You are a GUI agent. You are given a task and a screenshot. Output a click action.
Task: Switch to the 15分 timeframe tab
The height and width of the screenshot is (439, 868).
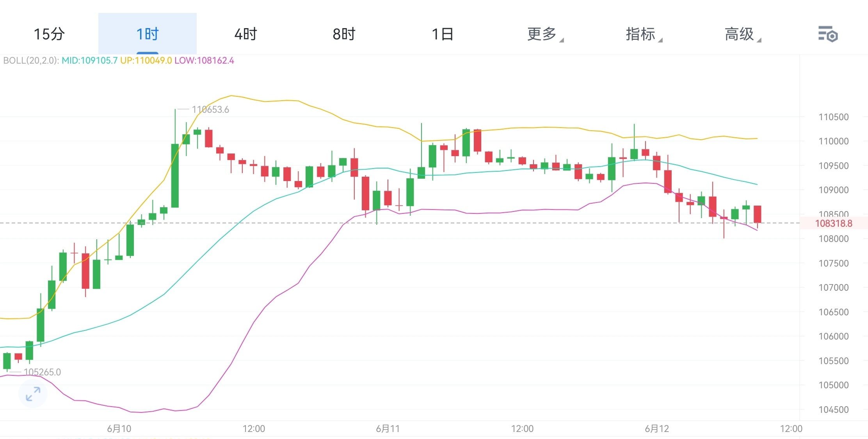(49, 34)
